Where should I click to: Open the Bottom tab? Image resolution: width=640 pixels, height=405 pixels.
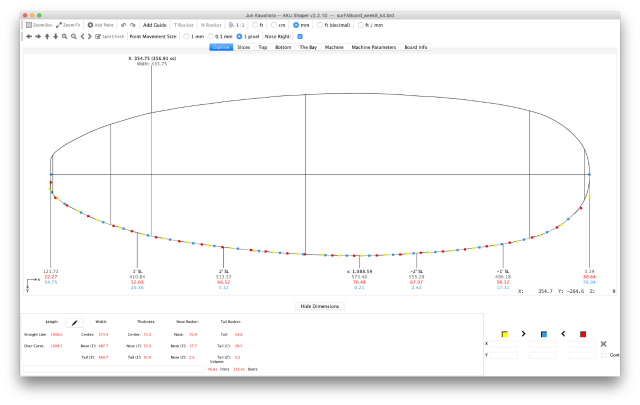click(283, 47)
